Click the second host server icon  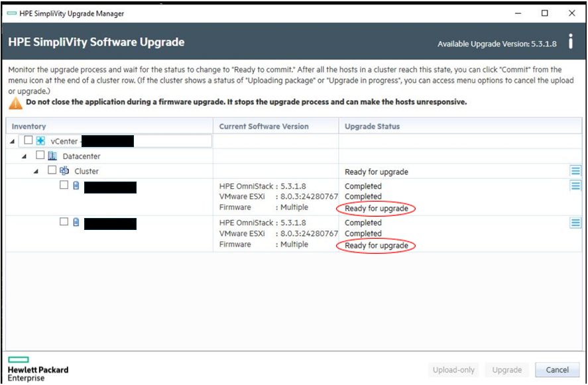[76, 223]
